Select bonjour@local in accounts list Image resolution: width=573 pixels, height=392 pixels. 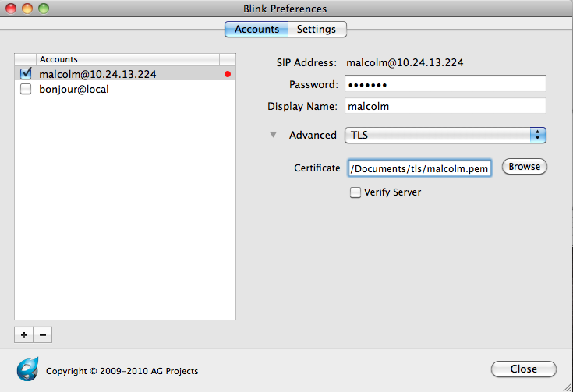click(x=74, y=89)
